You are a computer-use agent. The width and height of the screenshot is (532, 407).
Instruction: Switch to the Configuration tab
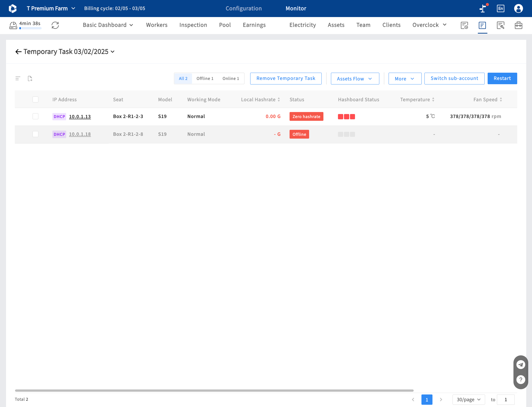[x=244, y=9]
